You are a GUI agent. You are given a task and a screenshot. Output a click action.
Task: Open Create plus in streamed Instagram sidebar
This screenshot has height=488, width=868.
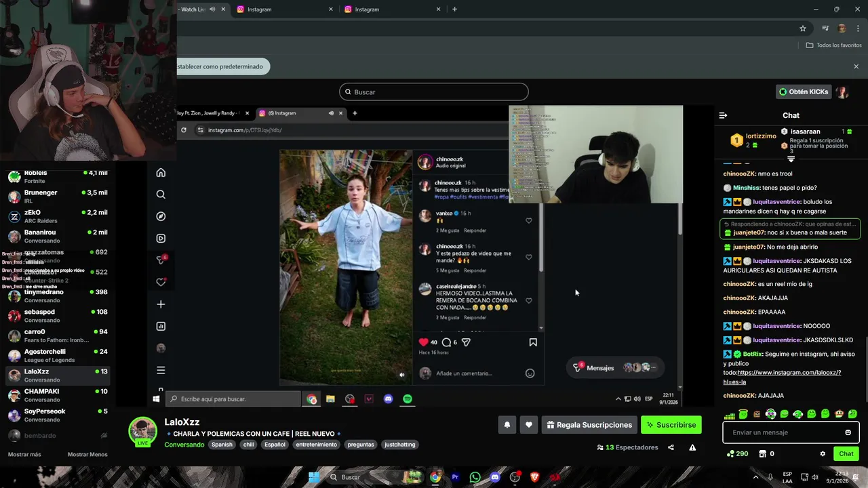(161, 304)
